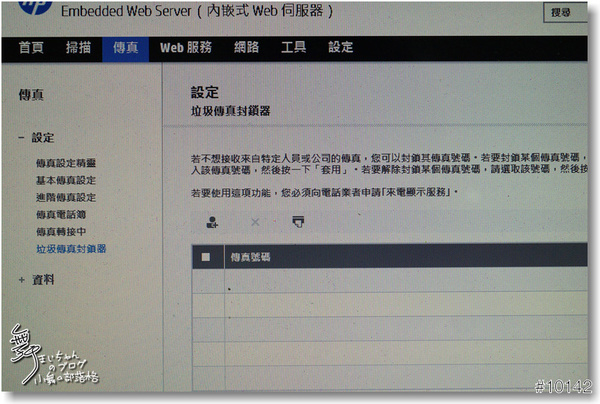600x404 pixels.
Task: Click the add fax number icon
Action: pos(212,222)
